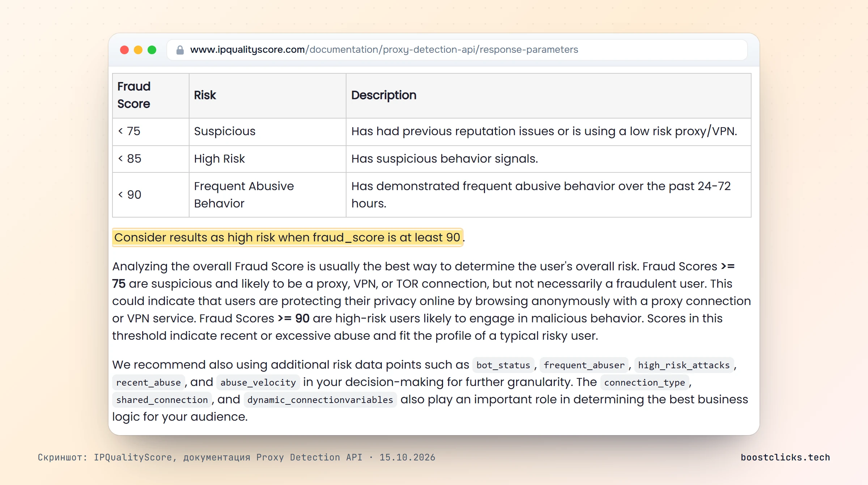Click the '< 85' fraud score cell

tap(150, 159)
